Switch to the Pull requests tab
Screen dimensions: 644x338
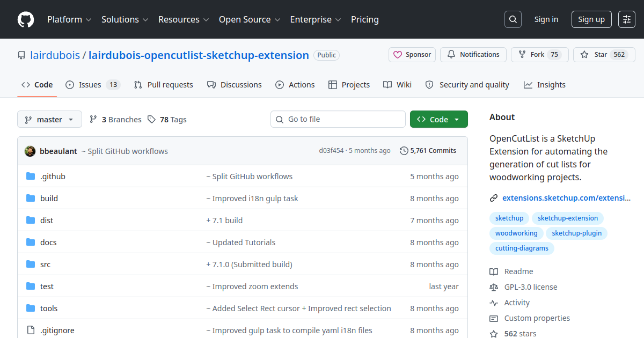click(163, 85)
